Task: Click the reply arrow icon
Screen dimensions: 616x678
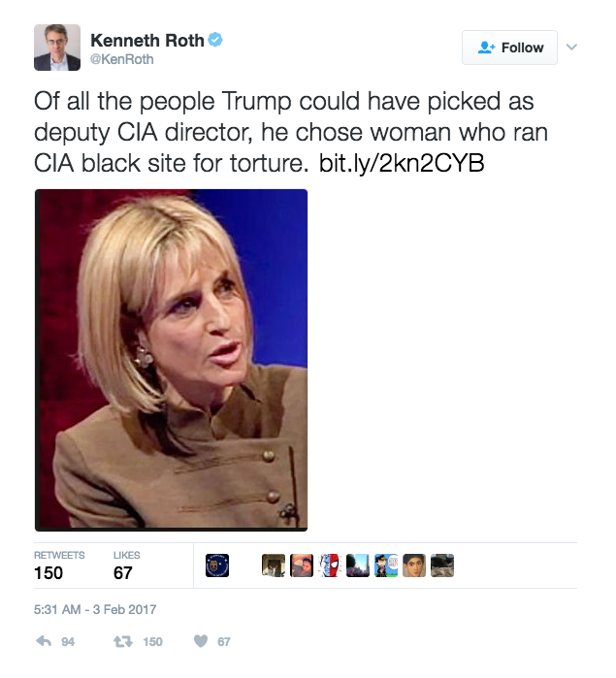Action: [43, 641]
